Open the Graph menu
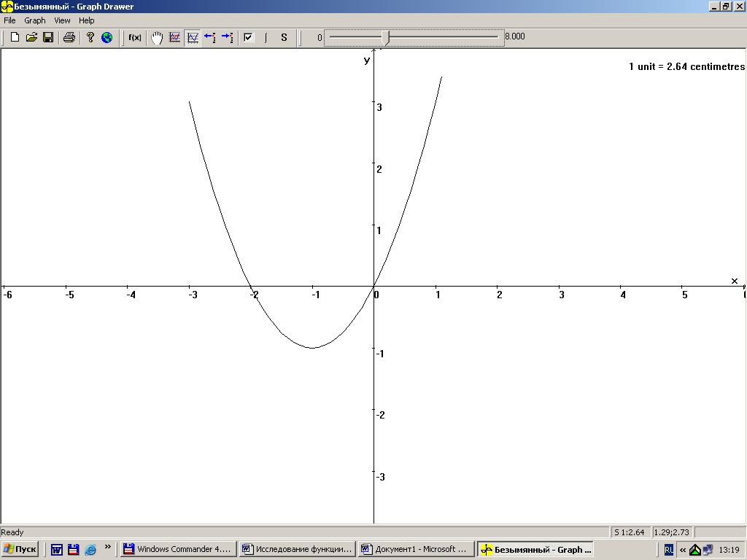 tap(35, 20)
